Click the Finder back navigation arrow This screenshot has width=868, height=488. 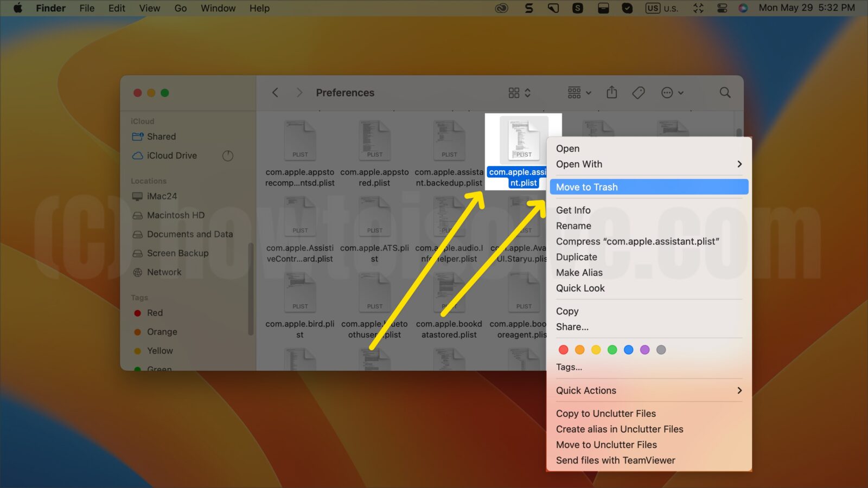[275, 93]
